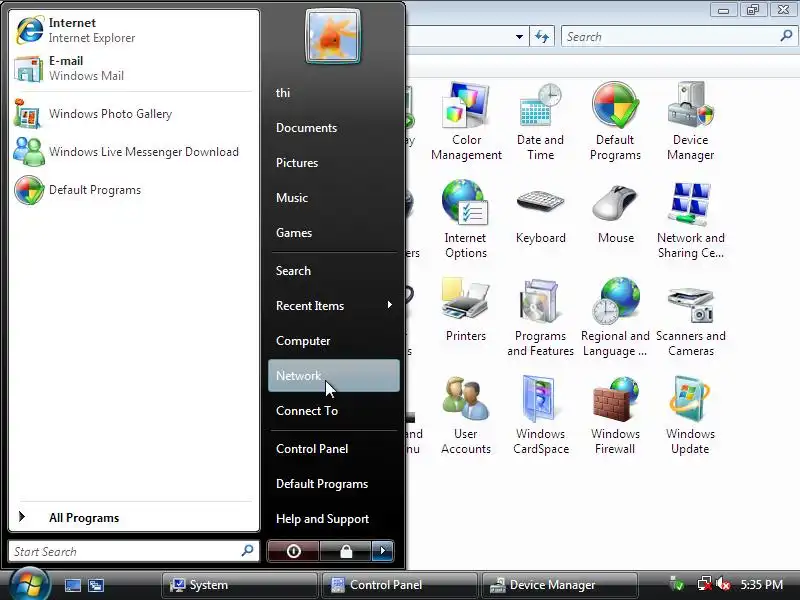Click the refresh button in Control Panel

tap(542, 37)
